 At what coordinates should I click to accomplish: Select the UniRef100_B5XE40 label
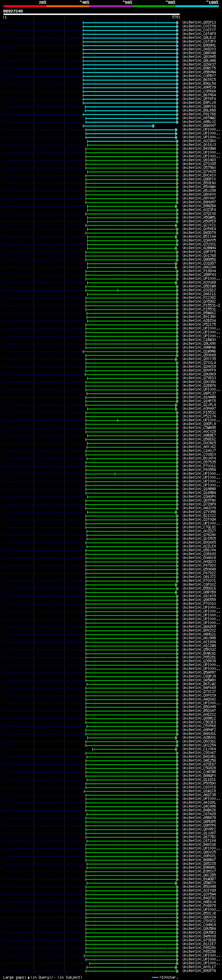[199, 183]
